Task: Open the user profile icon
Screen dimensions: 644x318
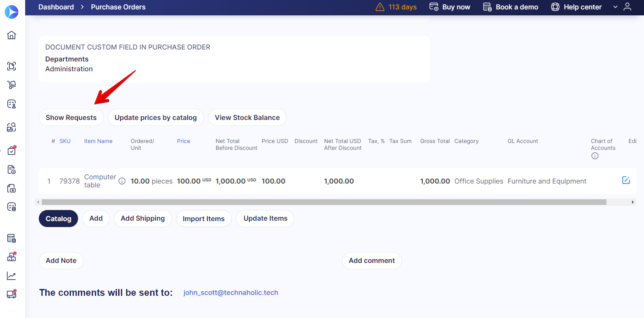Action: (x=627, y=7)
